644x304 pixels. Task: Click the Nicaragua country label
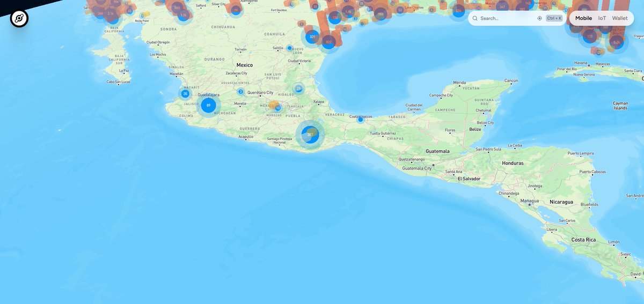pos(561,202)
